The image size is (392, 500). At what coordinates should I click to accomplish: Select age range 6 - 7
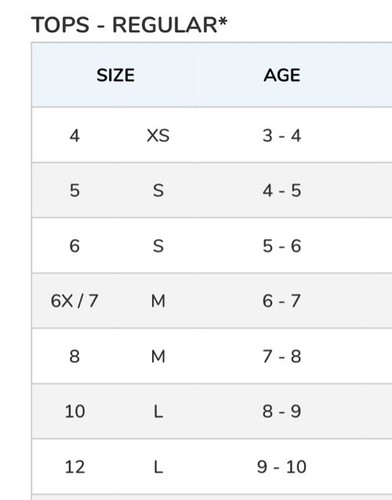282,301
